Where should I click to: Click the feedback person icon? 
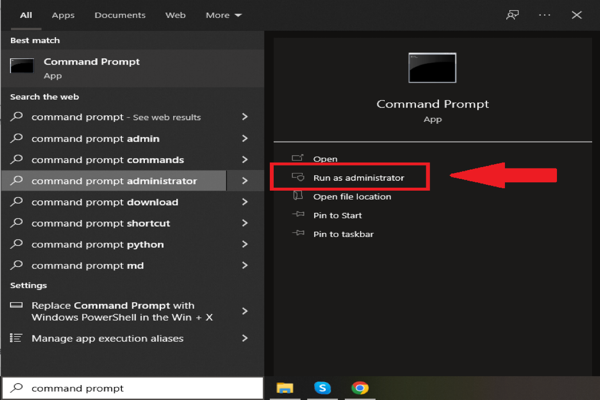pyautogui.click(x=512, y=15)
